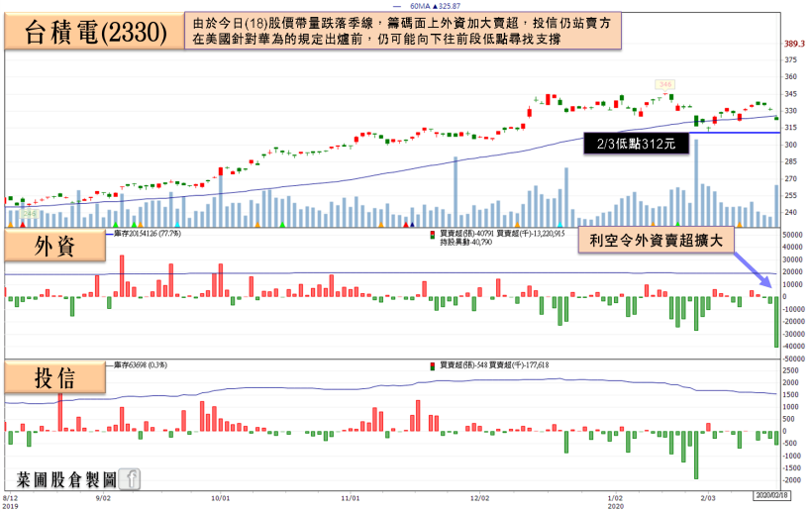Click the 2/03 date label on the time axis
812x512 pixels.
708,498
